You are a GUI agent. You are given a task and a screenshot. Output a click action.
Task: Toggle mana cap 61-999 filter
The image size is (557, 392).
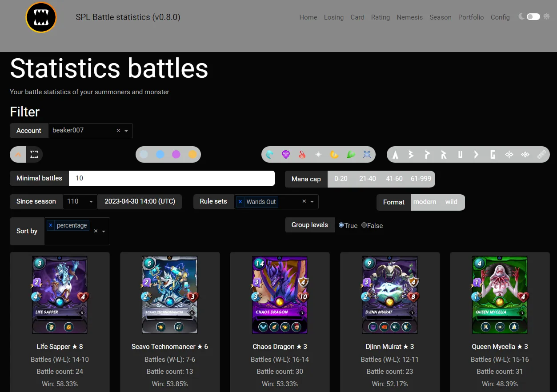point(421,178)
